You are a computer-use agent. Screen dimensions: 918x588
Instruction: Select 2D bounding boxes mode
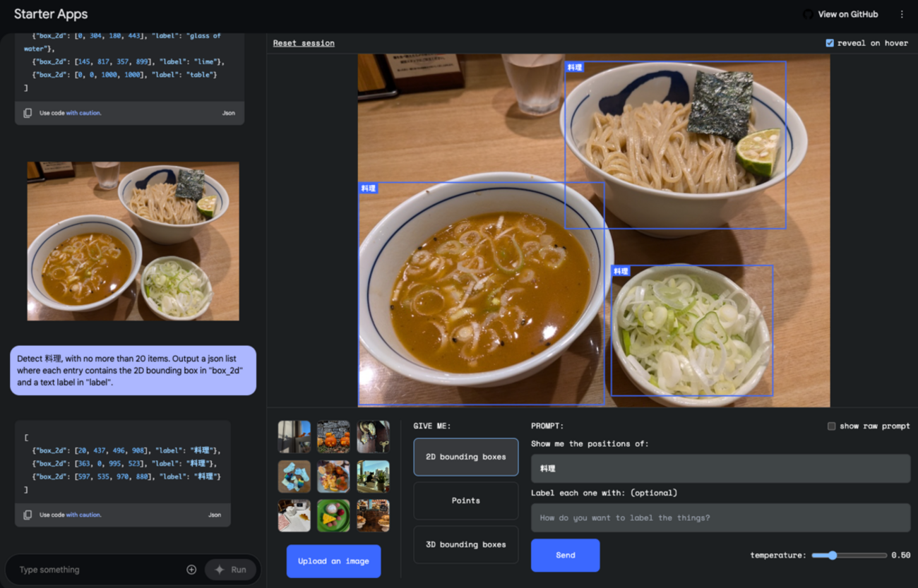pyautogui.click(x=466, y=457)
